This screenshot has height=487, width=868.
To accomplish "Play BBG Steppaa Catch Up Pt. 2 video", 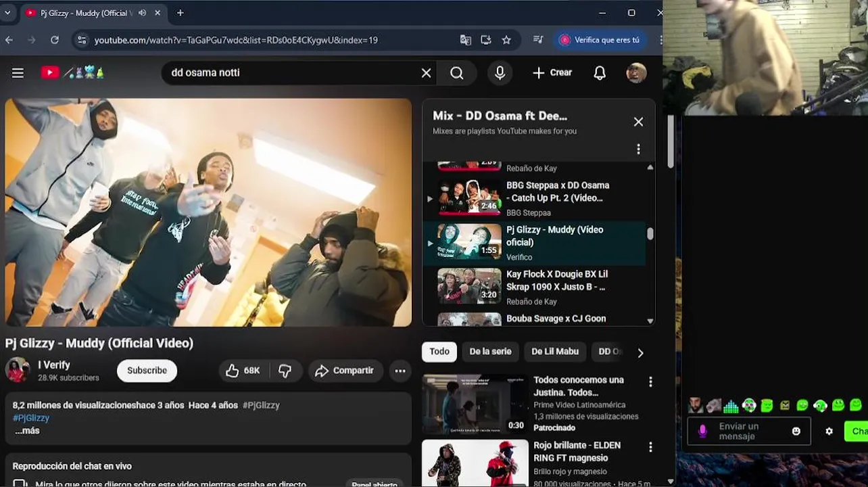I will (534, 198).
